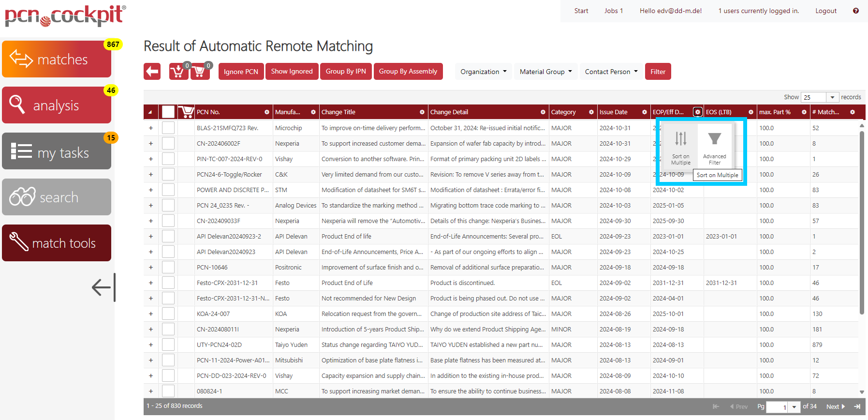Image resolution: width=868 pixels, height=420 pixels.
Task: Toggle the select-all checkbox in header
Action: [x=168, y=112]
